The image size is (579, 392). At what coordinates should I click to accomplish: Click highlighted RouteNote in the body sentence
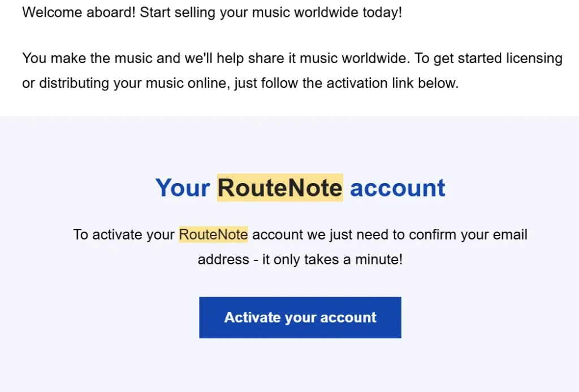coord(213,234)
